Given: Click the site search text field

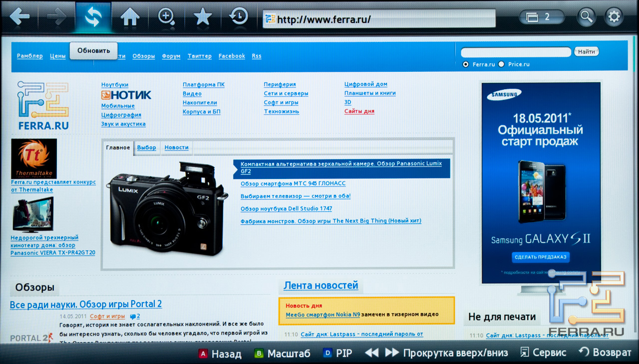Looking at the screenshot, I should 516,52.
